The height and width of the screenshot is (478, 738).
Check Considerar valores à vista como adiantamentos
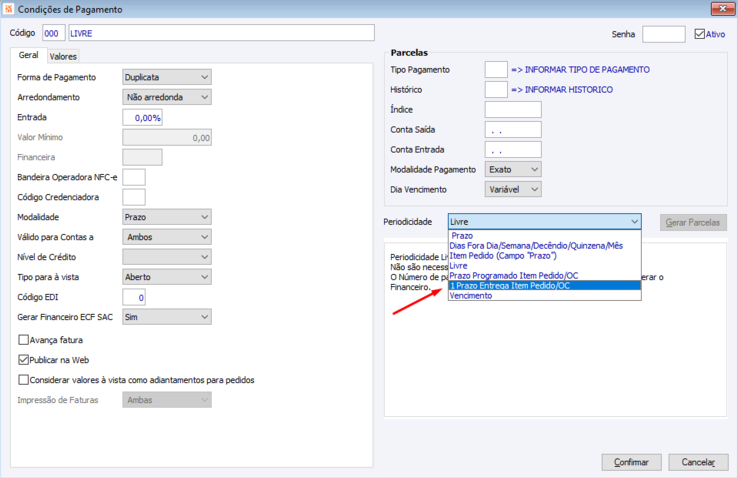click(23, 380)
